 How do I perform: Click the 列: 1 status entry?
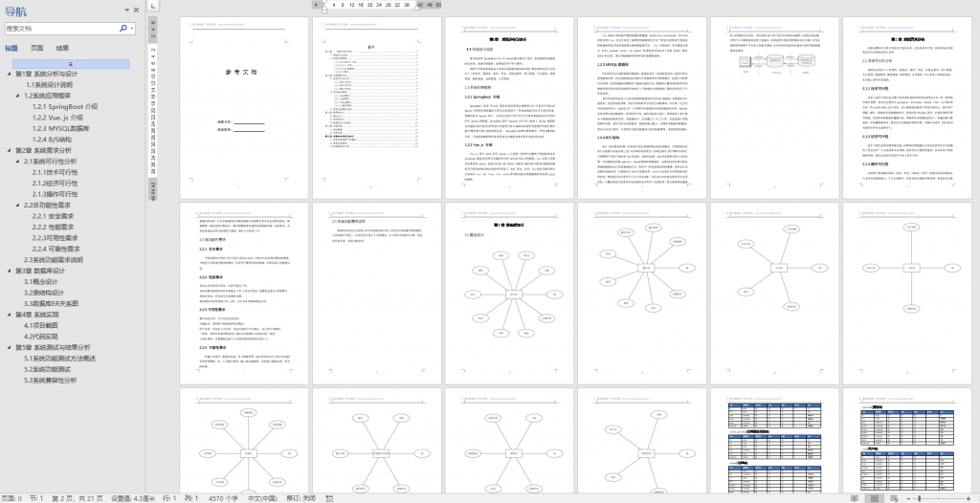click(x=190, y=498)
